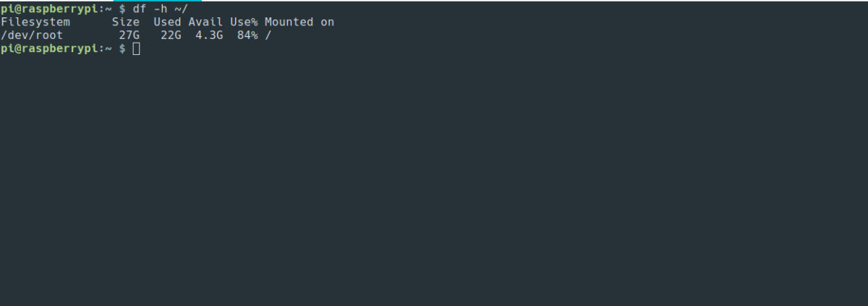Click the Mounted on column header
Image resolution: width=868 pixels, height=306 pixels.
(x=299, y=22)
